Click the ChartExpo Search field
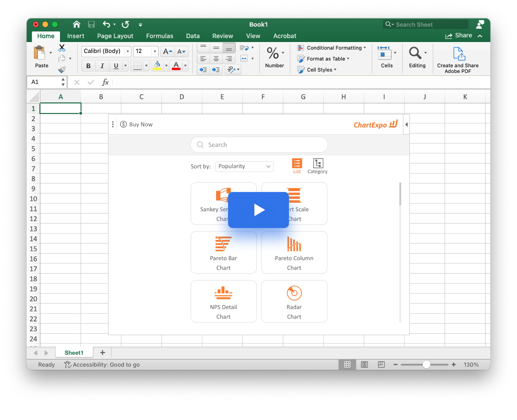The image size is (517, 420). (x=259, y=145)
